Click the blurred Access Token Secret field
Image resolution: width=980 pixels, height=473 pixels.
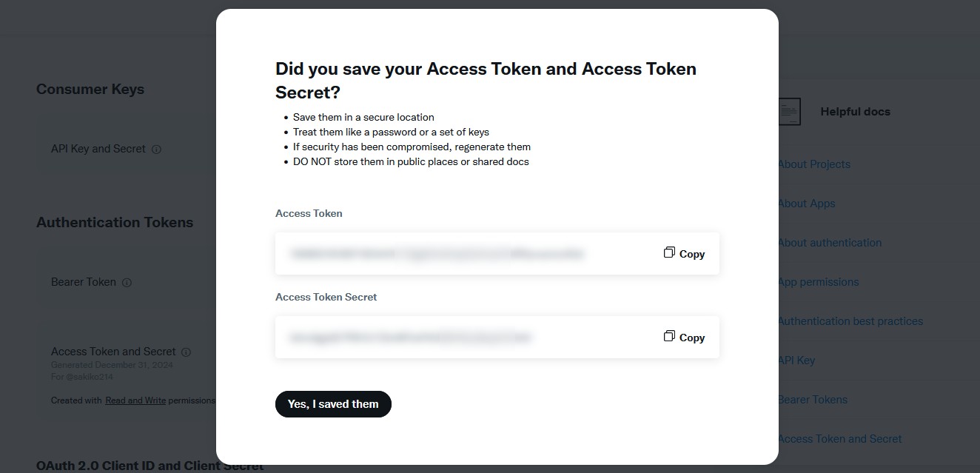[411, 338]
